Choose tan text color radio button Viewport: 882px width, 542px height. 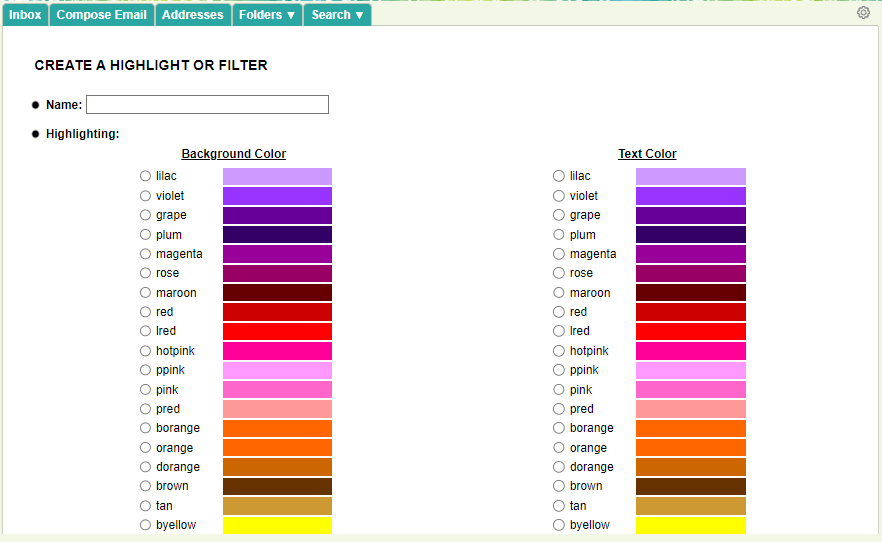[x=559, y=506]
